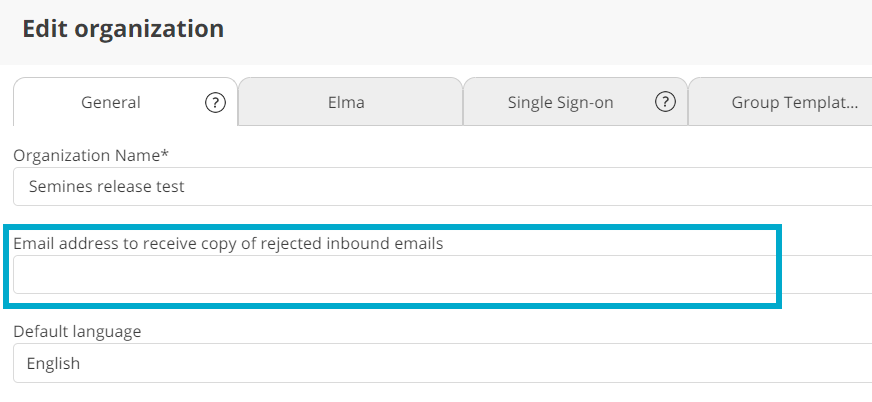Select the Single Sign-on tab

click(x=560, y=102)
